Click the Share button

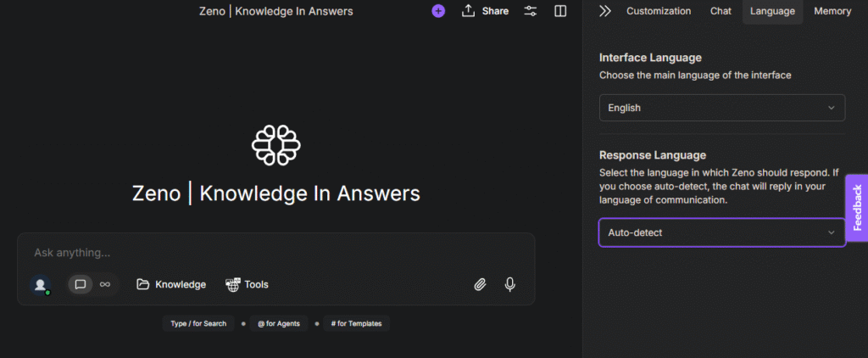click(x=486, y=11)
